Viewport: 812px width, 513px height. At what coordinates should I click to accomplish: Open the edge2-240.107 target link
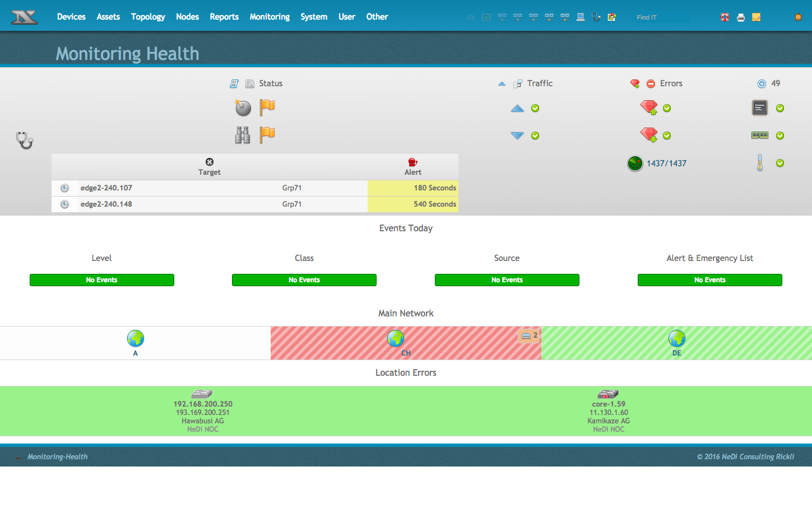coord(106,188)
